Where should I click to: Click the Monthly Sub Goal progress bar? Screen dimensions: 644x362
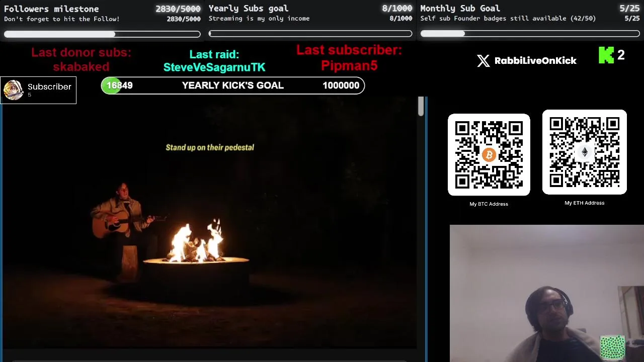[x=530, y=34]
